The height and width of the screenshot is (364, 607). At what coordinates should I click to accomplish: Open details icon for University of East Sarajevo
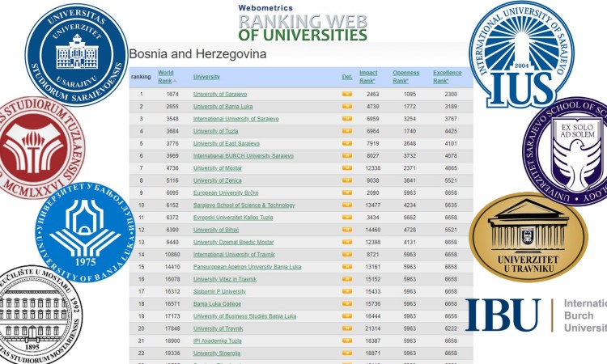coord(347,143)
